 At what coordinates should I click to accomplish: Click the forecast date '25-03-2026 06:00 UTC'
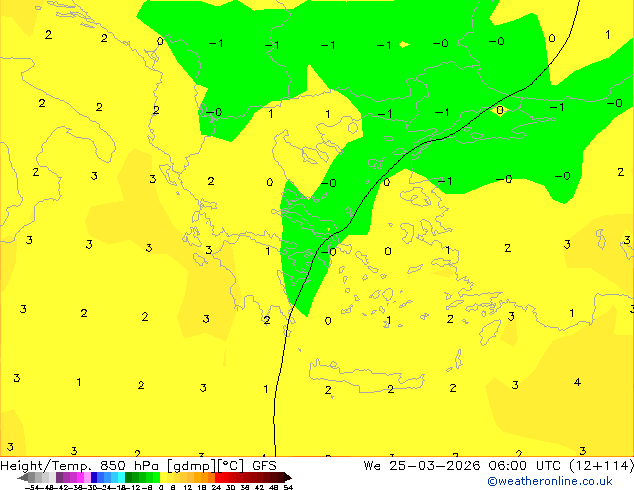pyautogui.click(x=475, y=466)
